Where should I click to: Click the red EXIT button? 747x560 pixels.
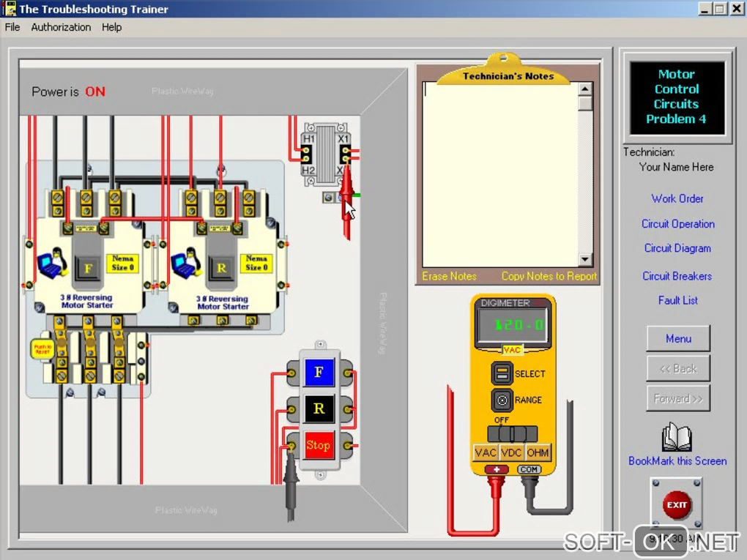tap(677, 505)
